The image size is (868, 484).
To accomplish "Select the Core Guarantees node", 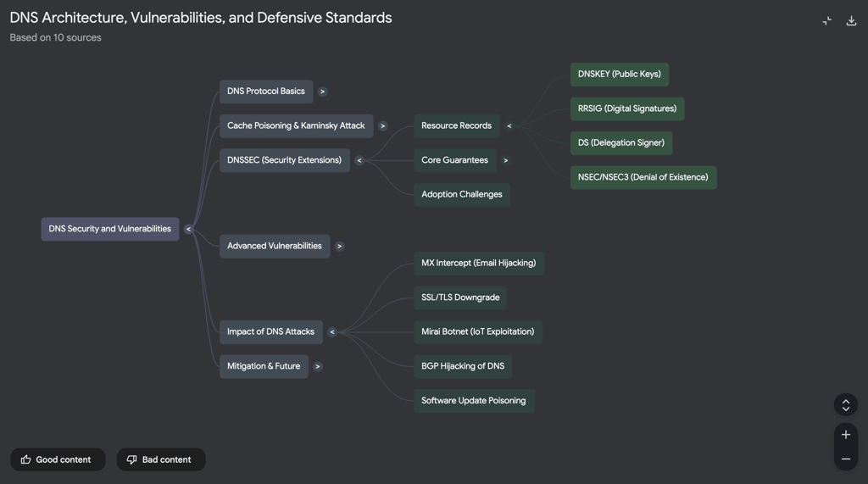I will (455, 160).
